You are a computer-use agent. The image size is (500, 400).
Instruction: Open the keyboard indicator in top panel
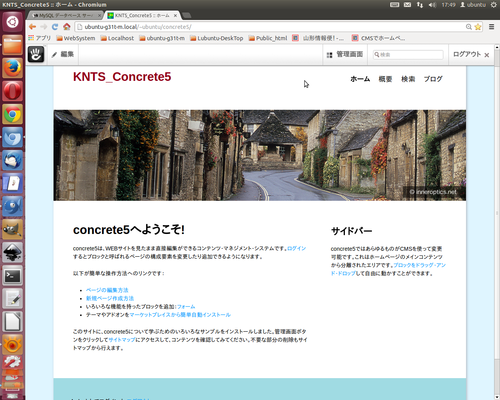click(x=395, y=5)
